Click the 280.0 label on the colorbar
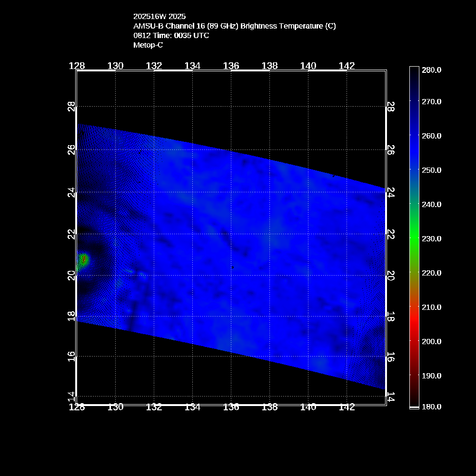 (x=431, y=70)
